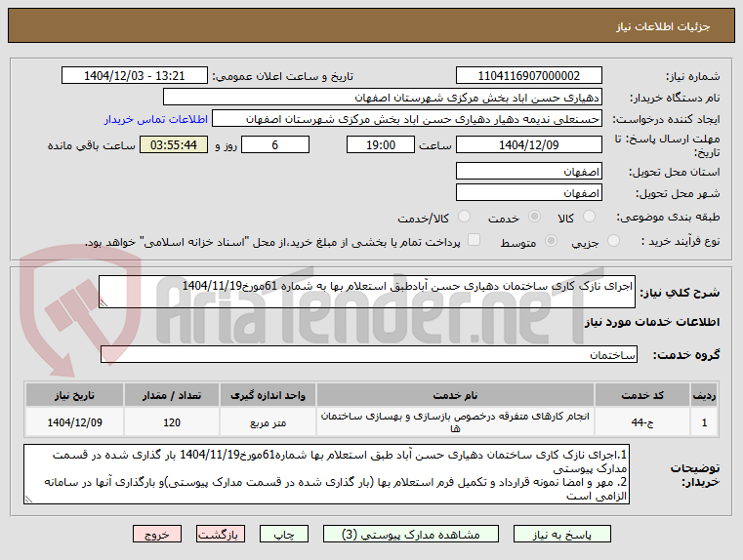Click the بازگشت back button

tap(221, 534)
